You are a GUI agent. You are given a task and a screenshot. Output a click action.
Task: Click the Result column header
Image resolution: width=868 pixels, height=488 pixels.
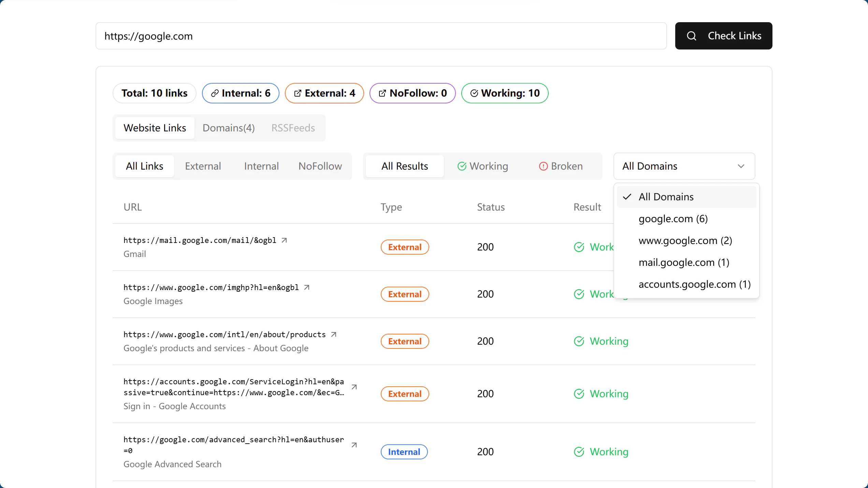587,207
